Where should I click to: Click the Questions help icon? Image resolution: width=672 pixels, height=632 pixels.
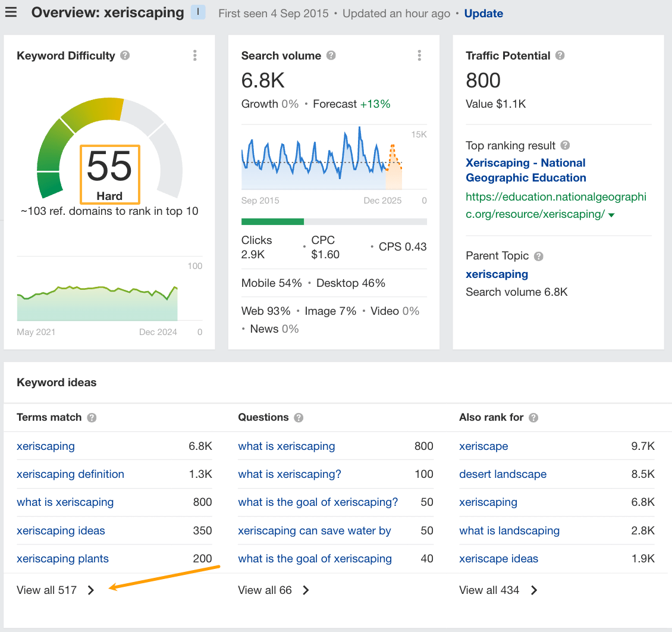[x=299, y=417]
